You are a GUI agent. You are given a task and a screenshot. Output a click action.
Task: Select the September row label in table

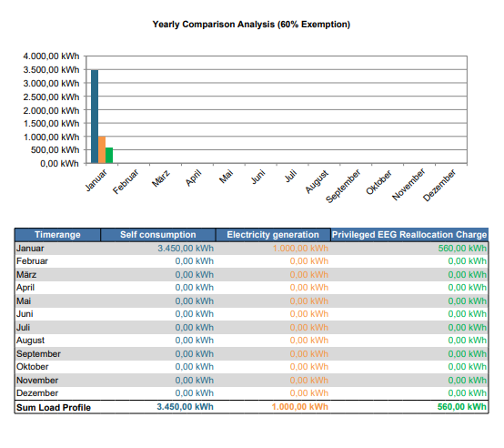[x=38, y=354]
